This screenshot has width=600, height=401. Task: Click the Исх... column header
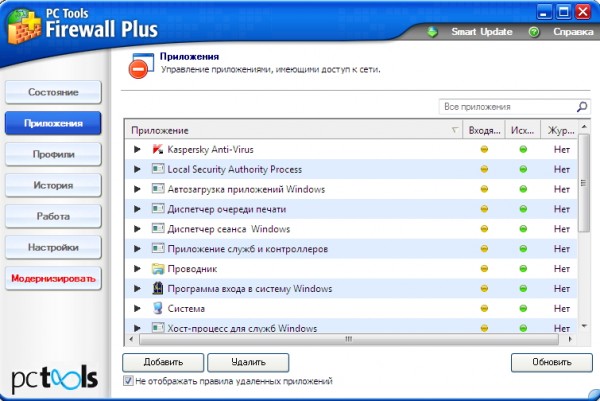523,130
